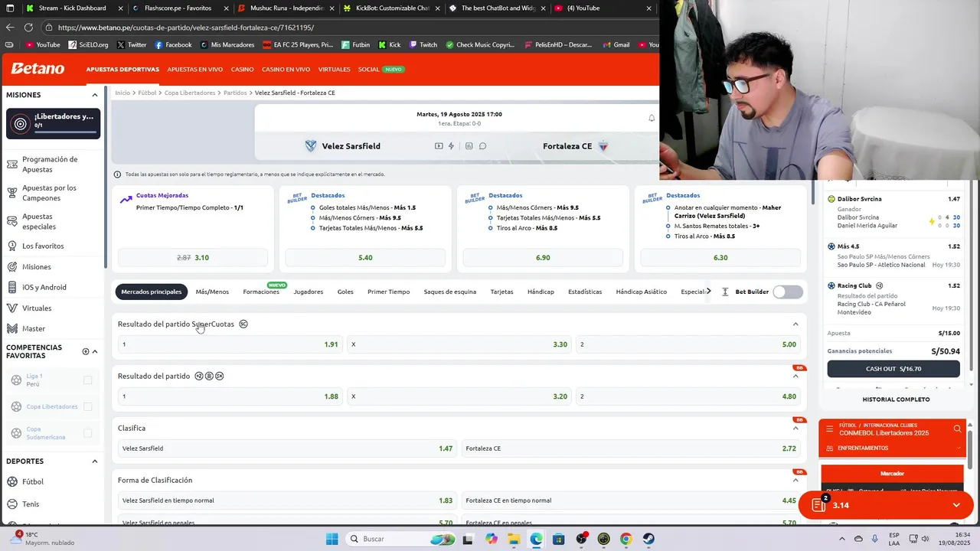Image resolution: width=980 pixels, height=551 pixels.
Task: Open Windows Start menu
Action: pos(332,539)
